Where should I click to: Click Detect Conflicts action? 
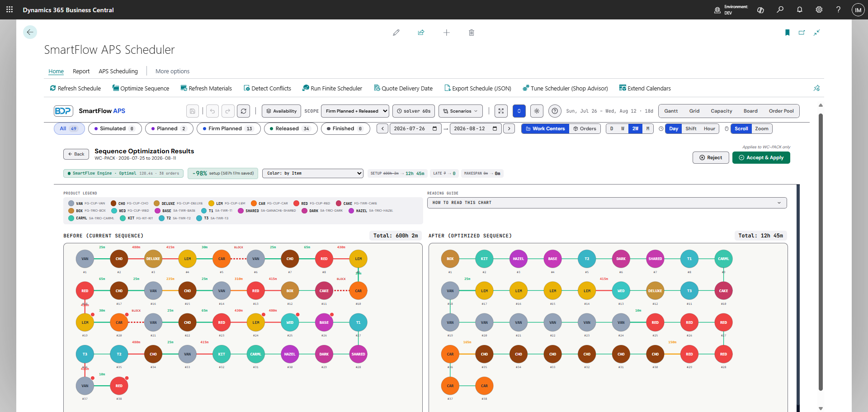[x=267, y=88]
